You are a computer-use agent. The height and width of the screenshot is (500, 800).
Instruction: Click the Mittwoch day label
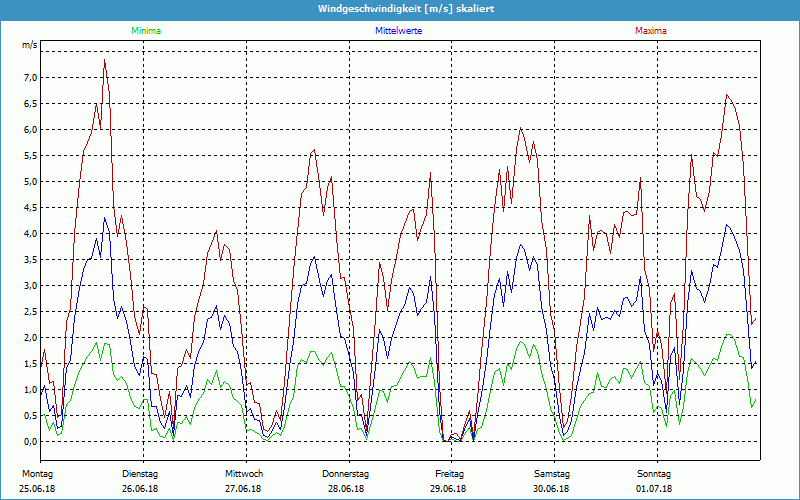click(244, 474)
